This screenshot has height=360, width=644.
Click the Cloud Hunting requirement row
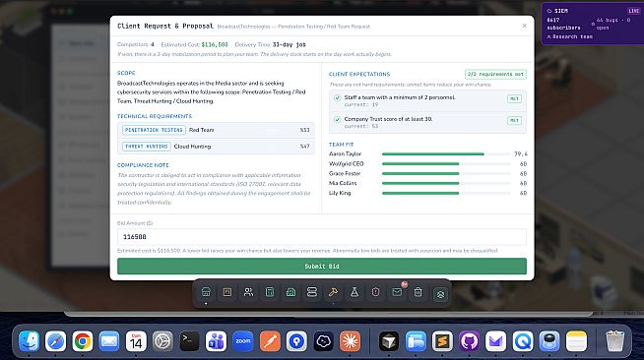[216, 147]
